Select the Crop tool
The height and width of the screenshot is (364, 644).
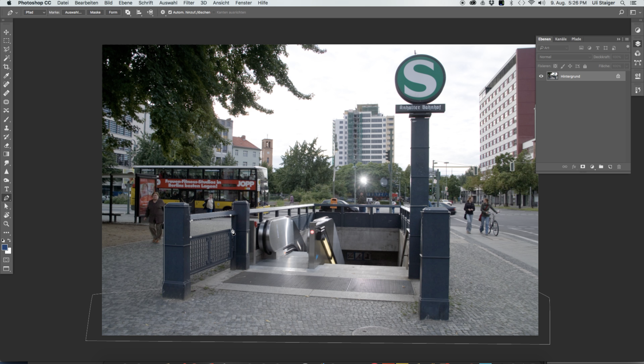tap(6, 67)
